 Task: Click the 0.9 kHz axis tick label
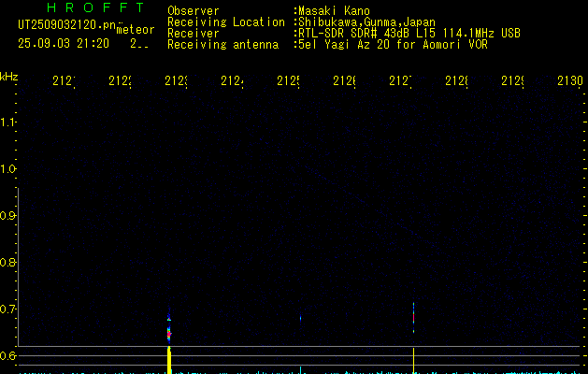[x=7, y=216]
